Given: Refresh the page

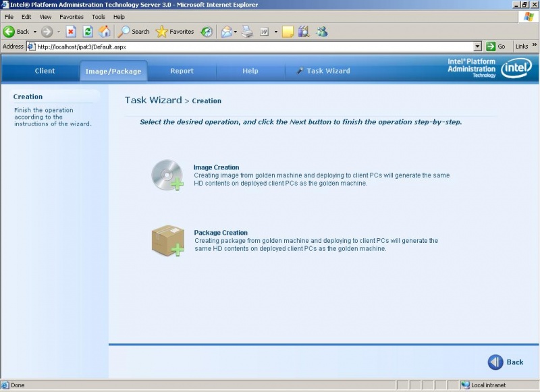Looking at the screenshot, I should pyautogui.click(x=88, y=31).
